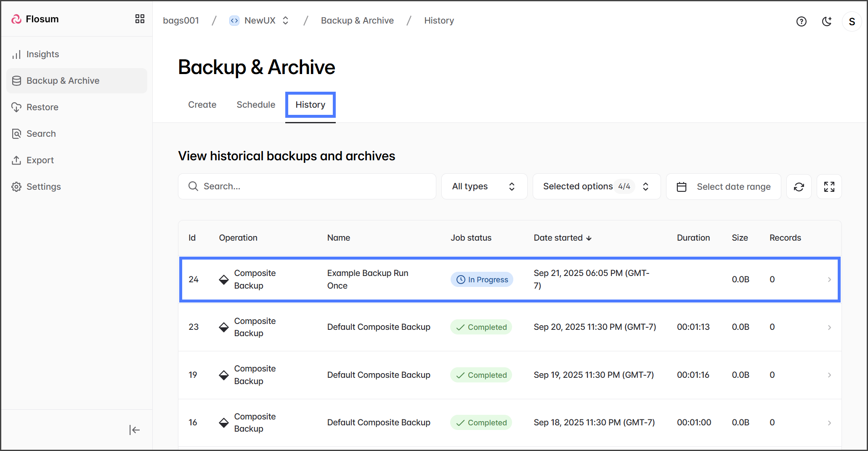Open the NewUX environment switcher

[x=260, y=21]
